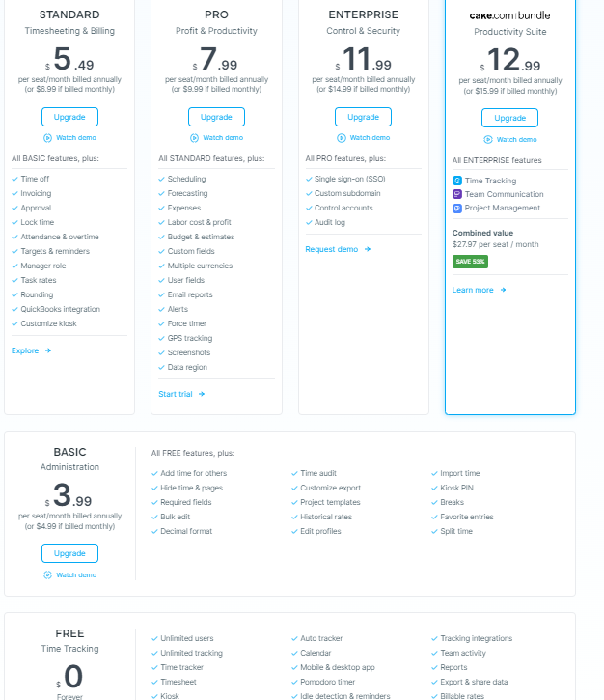
Task: Click Start trial under PRO features
Action: 181,394
